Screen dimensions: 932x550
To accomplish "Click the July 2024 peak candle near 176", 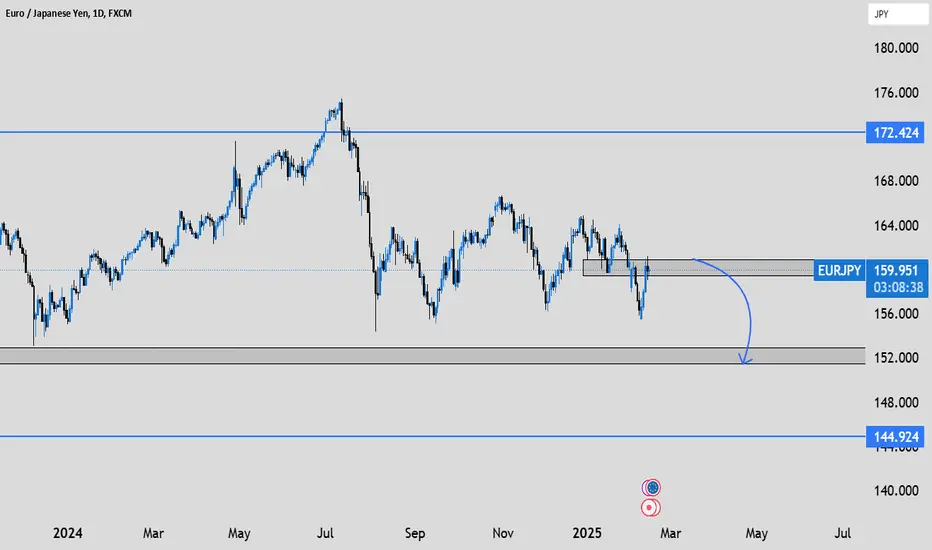I will tap(341, 110).
